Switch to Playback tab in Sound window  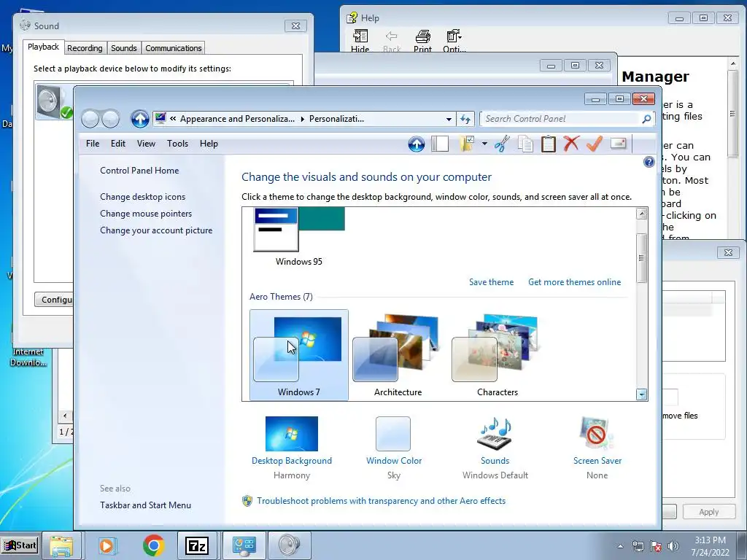pyautogui.click(x=43, y=47)
